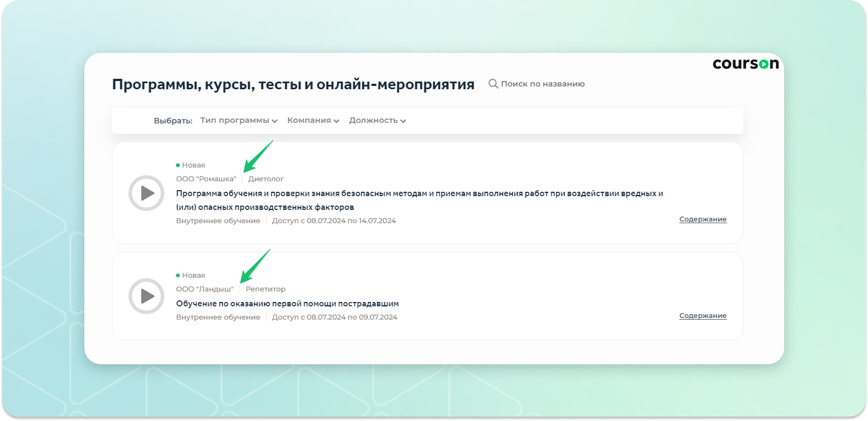Viewport: 868px width, 421px height.
Task: Click the "Диетолог" position label
Action: [x=266, y=179]
